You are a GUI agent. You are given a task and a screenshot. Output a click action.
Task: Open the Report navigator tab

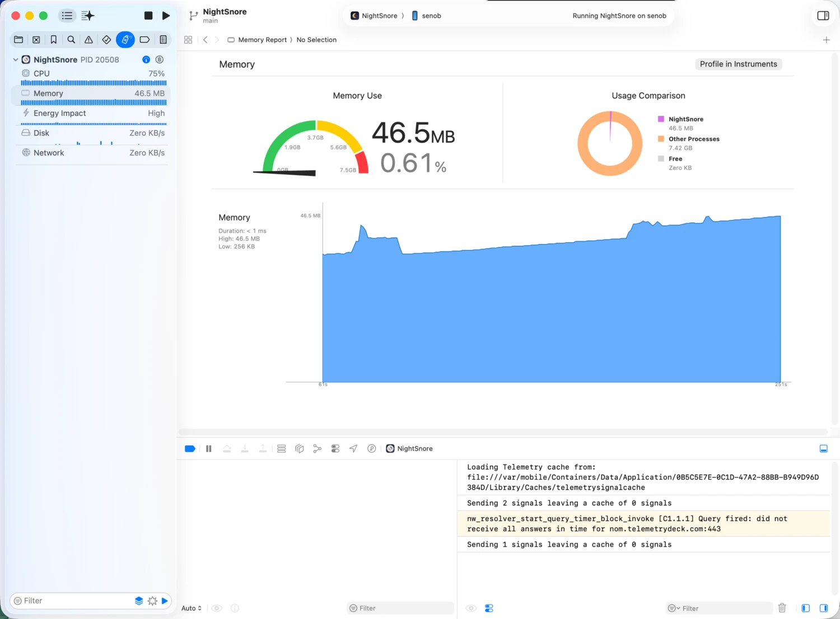pyautogui.click(x=164, y=40)
